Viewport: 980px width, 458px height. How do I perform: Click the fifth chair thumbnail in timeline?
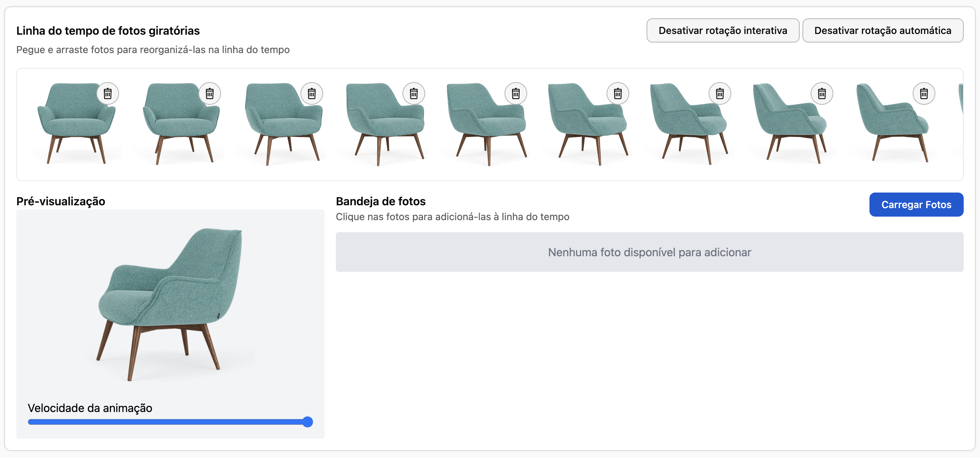point(485,125)
